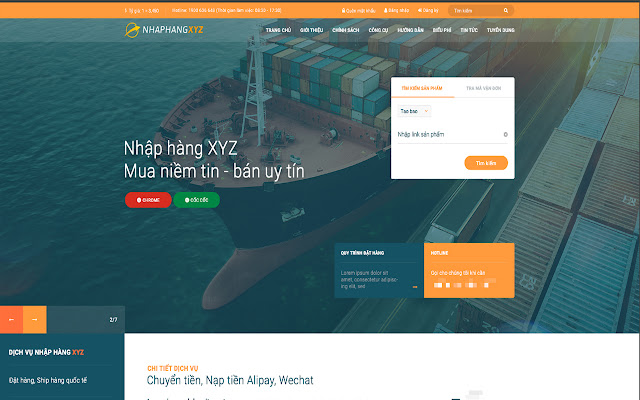Open the Tuyển dụng menu item
This screenshot has height=400, width=640.
(500, 30)
